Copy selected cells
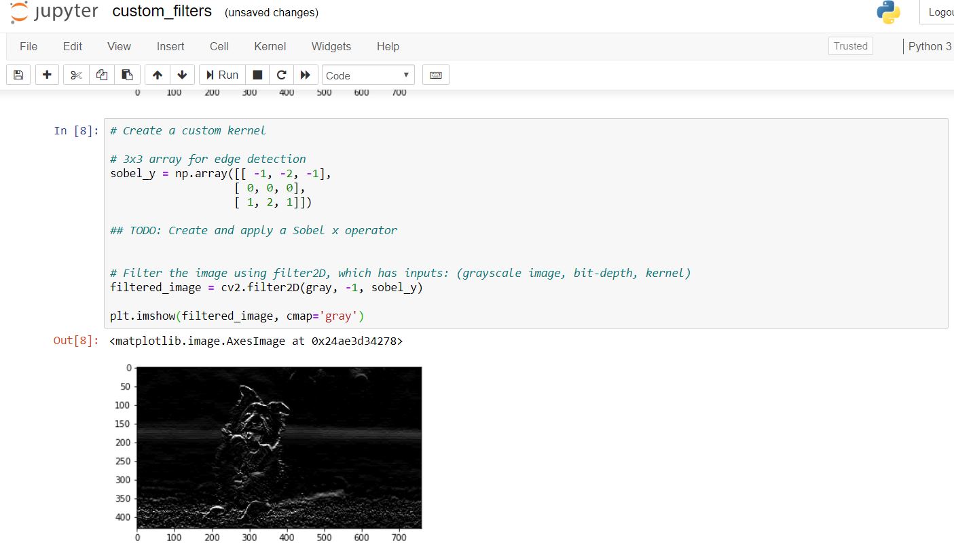This screenshot has width=954, height=560. (102, 75)
